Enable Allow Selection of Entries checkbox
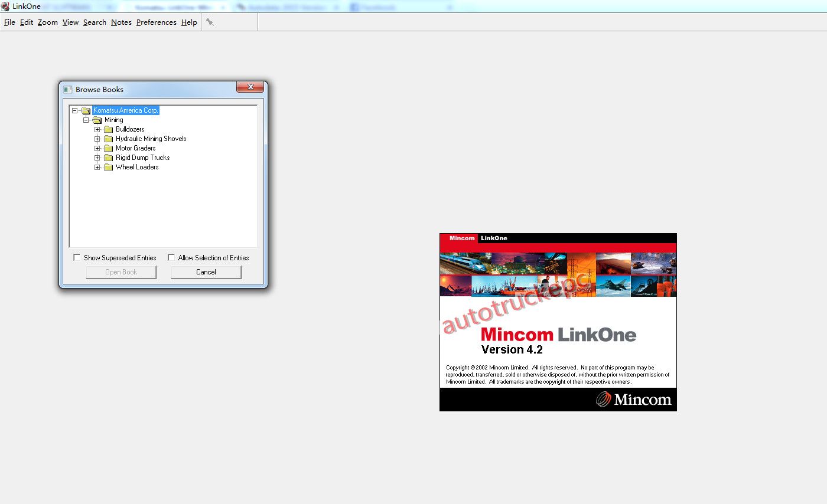This screenshot has height=504, width=827. coord(171,257)
